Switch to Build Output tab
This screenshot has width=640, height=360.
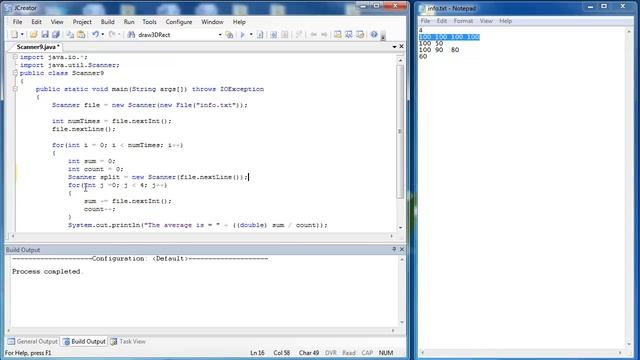click(84, 342)
